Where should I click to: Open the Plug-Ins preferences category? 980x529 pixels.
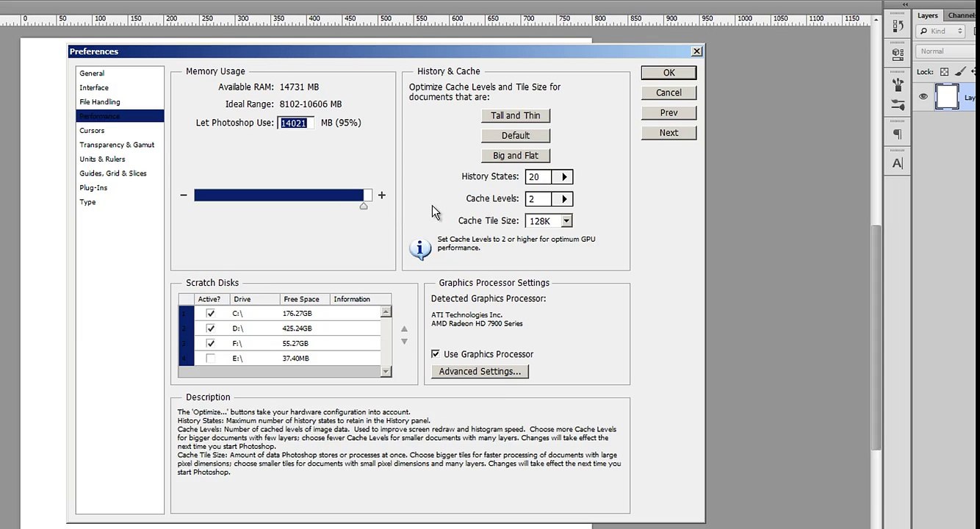93,188
